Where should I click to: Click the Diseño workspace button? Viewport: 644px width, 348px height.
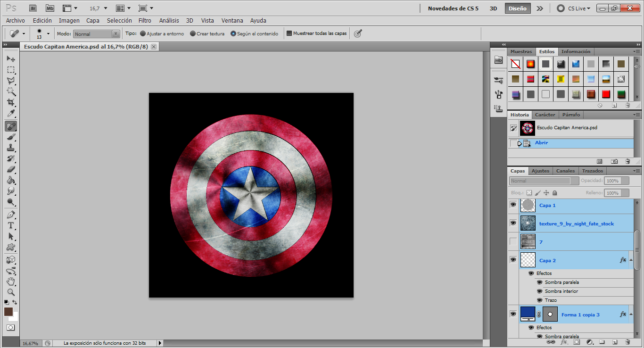point(518,8)
